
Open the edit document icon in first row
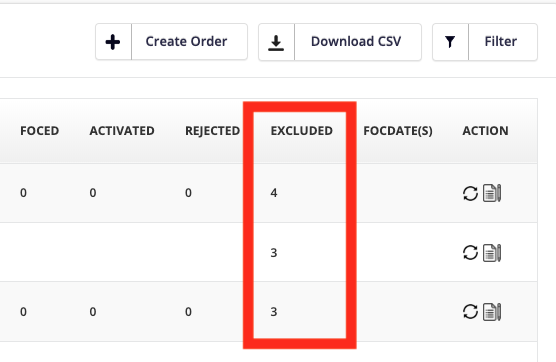(492, 193)
